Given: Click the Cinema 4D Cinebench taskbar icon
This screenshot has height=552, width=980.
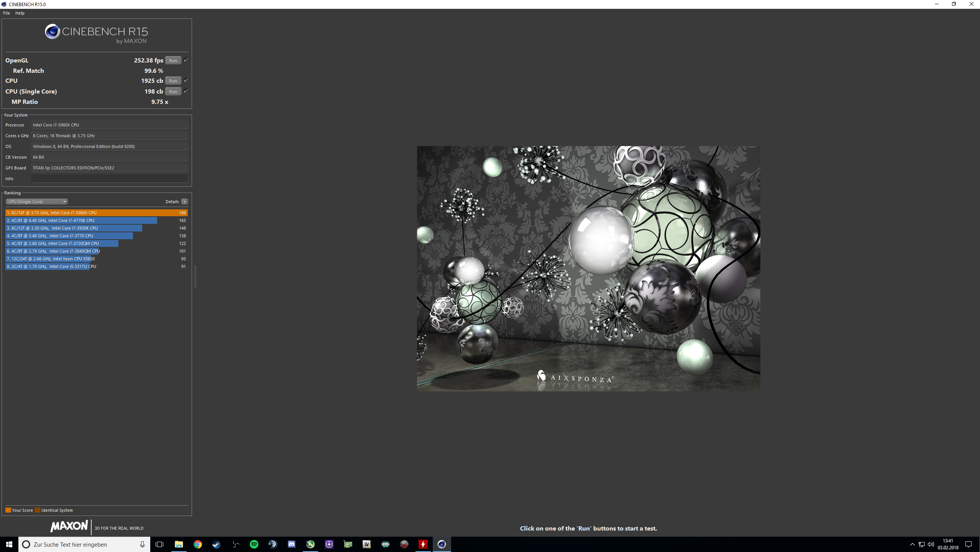Looking at the screenshot, I should pos(442,544).
